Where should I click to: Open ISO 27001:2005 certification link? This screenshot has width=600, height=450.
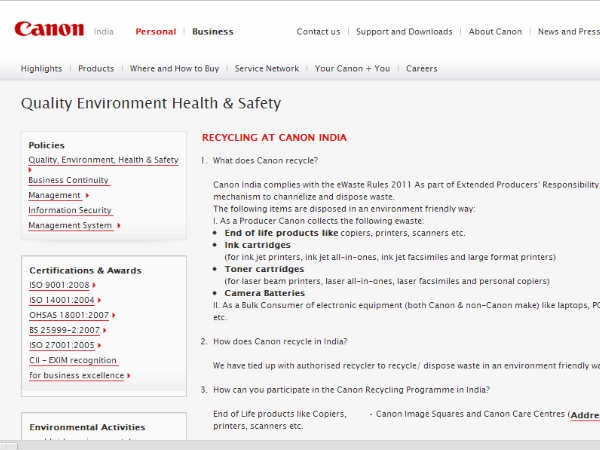pyautogui.click(x=62, y=345)
